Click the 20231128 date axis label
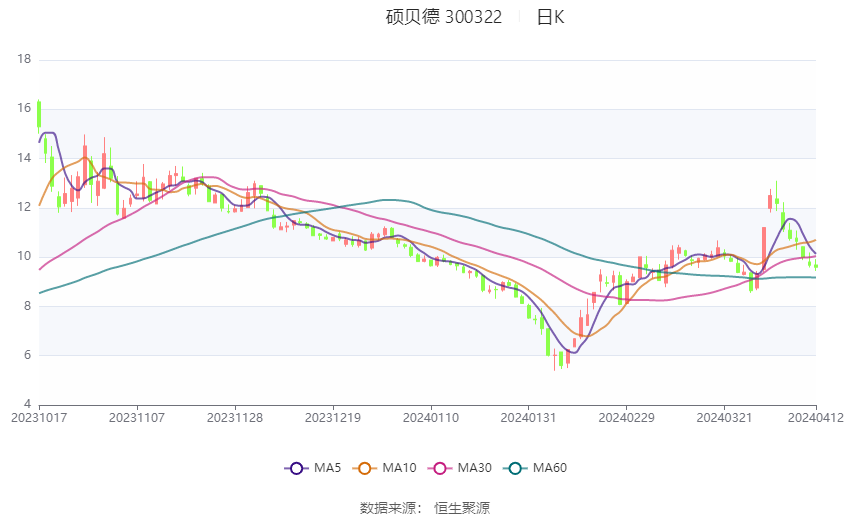This screenshot has width=850, height=516. click(x=235, y=417)
